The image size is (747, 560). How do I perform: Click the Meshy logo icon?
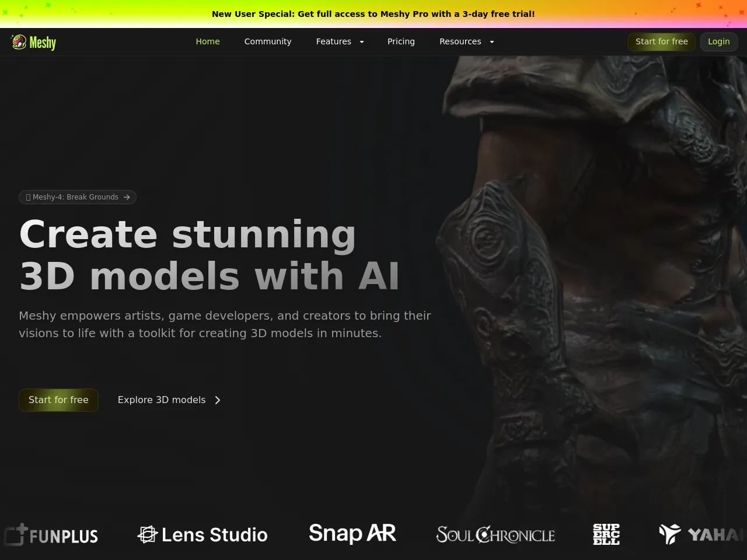[x=19, y=42]
